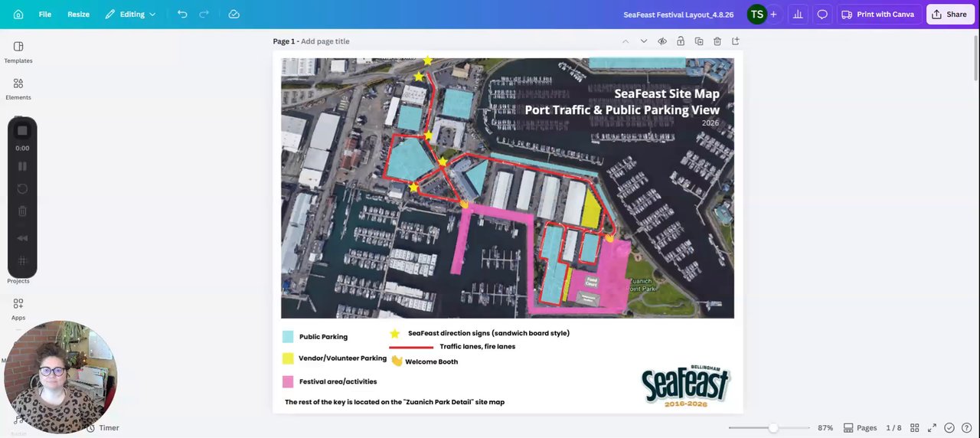The image size is (980, 438).
Task: Select the Welcome Booth label
Action: tap(431, 362)
